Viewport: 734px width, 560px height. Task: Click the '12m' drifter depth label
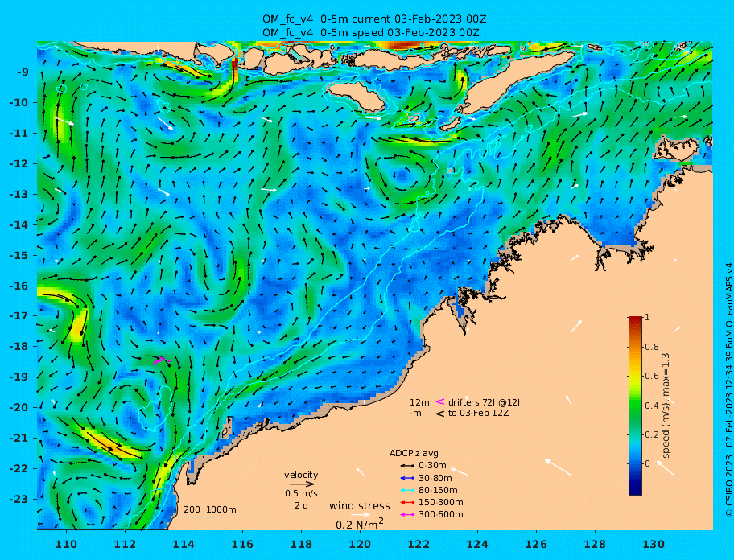(x=419, y=402)
